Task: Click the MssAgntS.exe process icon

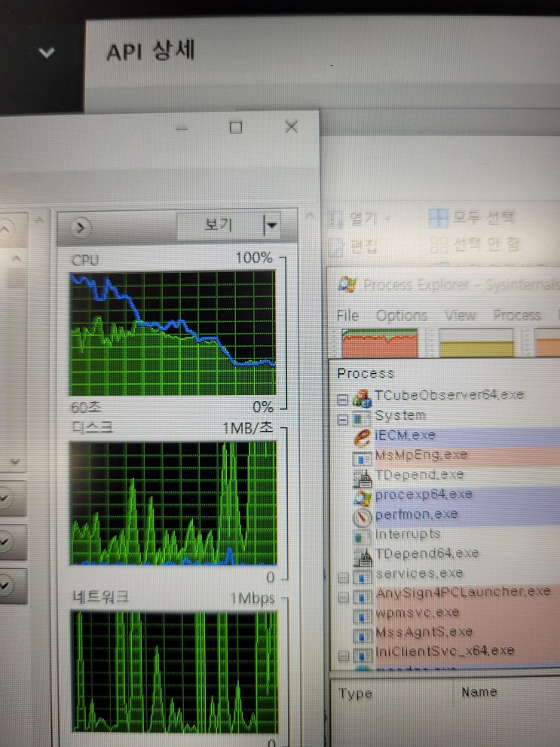Action: click(363, 635)
